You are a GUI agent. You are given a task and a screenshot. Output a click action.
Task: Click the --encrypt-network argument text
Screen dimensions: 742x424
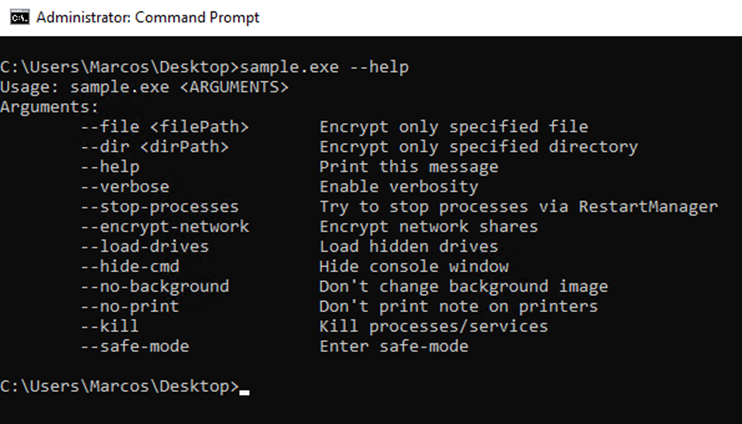[165, 227]
